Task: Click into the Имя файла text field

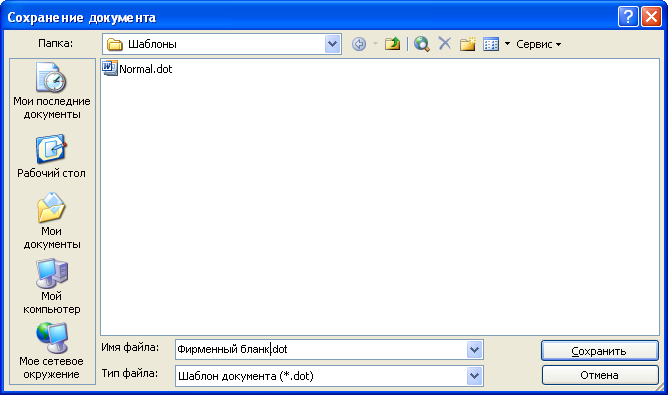Action: [x=321, y=350]
